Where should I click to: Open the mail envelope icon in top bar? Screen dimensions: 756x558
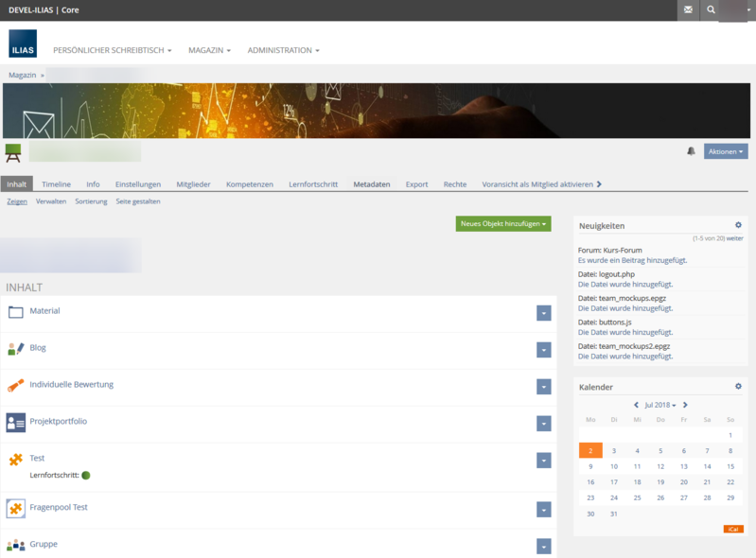point(688,10)
